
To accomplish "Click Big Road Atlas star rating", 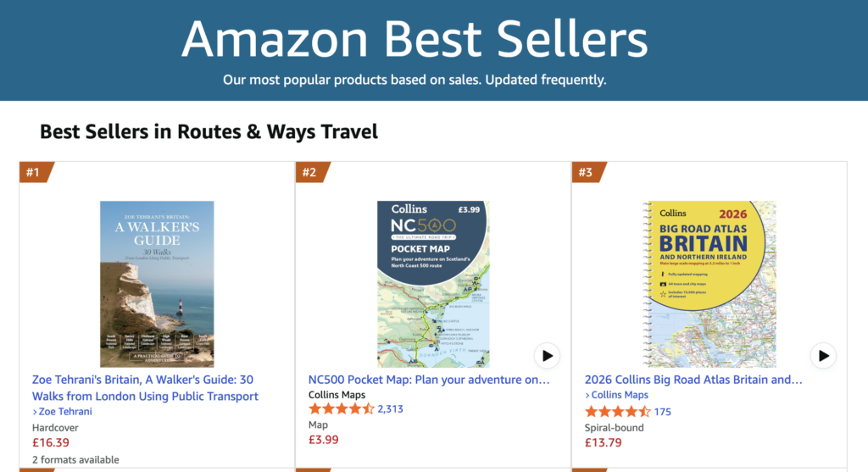I will pos(618,412).
